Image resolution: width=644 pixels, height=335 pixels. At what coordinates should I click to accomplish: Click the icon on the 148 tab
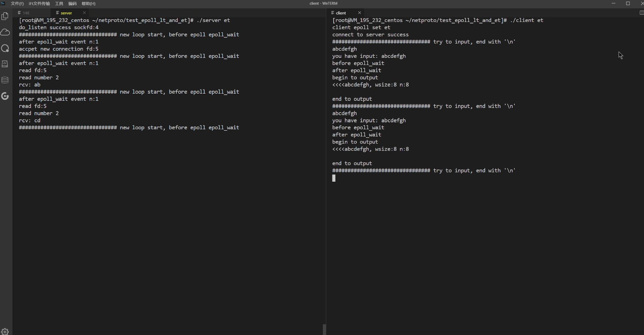(x=19, y=13)
